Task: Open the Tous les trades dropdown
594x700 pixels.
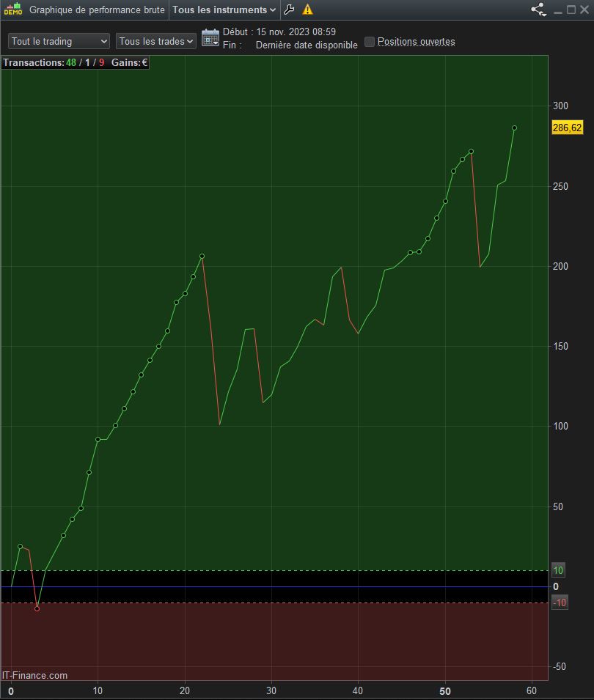Action: 156,42
